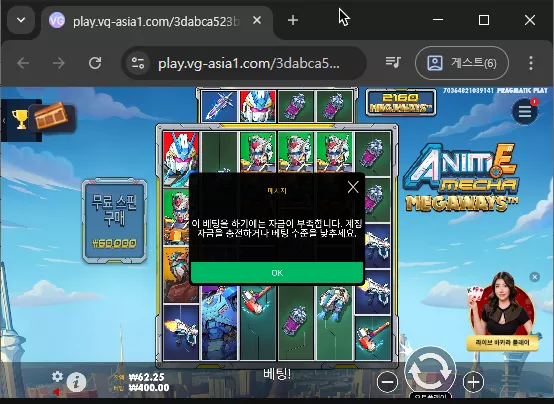Increase bet with the plus button
The height and width of the screenshot is (404, 554).
473,382
